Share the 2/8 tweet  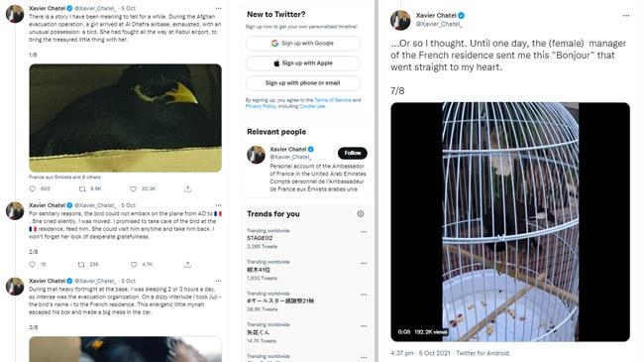pos(187,265)
